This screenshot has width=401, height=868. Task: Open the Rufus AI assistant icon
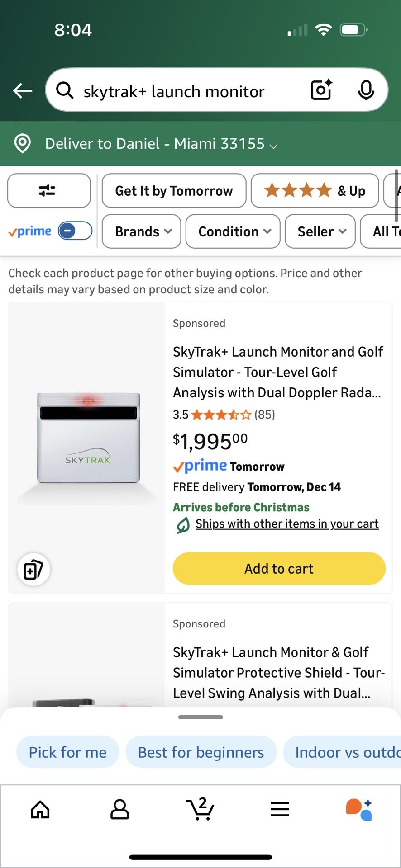tap(359, 809)
